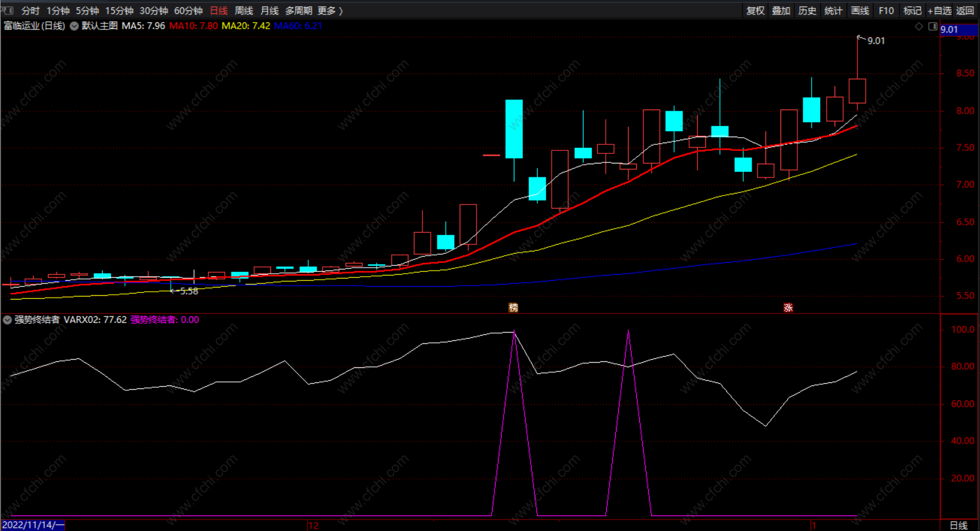
Task: Switch to 5分钟 period
Action: pyautogui.click(x=87, y=10)
